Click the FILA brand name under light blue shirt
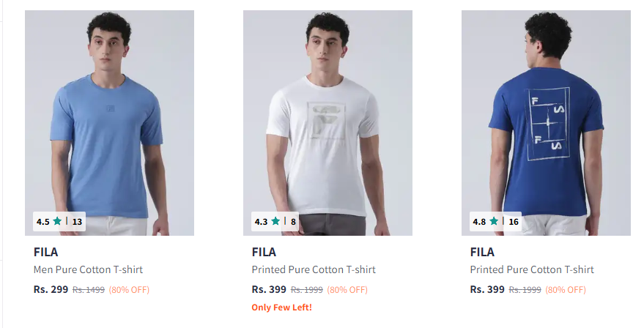 (45, 252)
